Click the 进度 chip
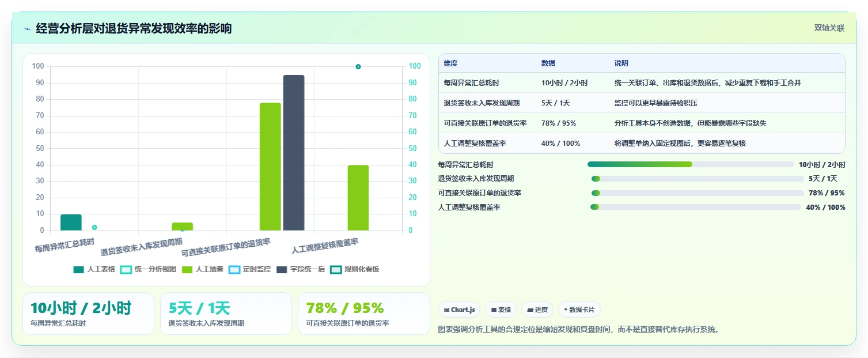The image size is (868, 358). (537, 310)
